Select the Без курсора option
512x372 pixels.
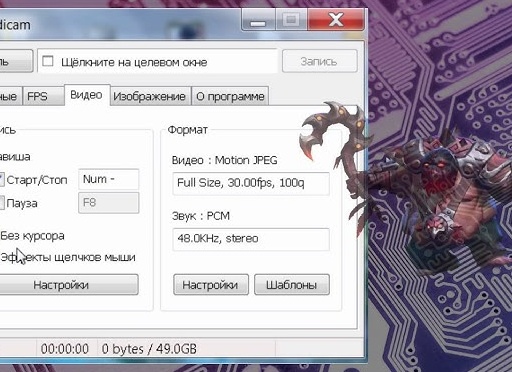click(x=32, y=236)
